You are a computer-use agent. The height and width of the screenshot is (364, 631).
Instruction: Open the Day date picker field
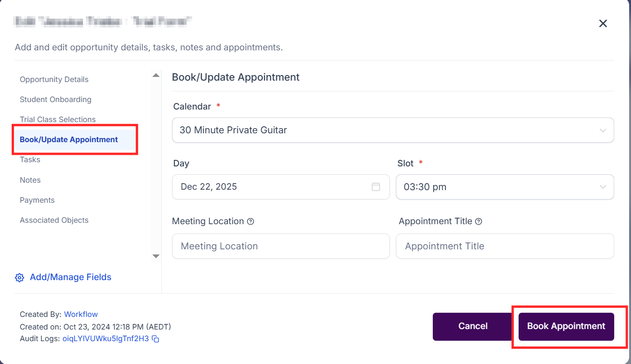(275, 187)
